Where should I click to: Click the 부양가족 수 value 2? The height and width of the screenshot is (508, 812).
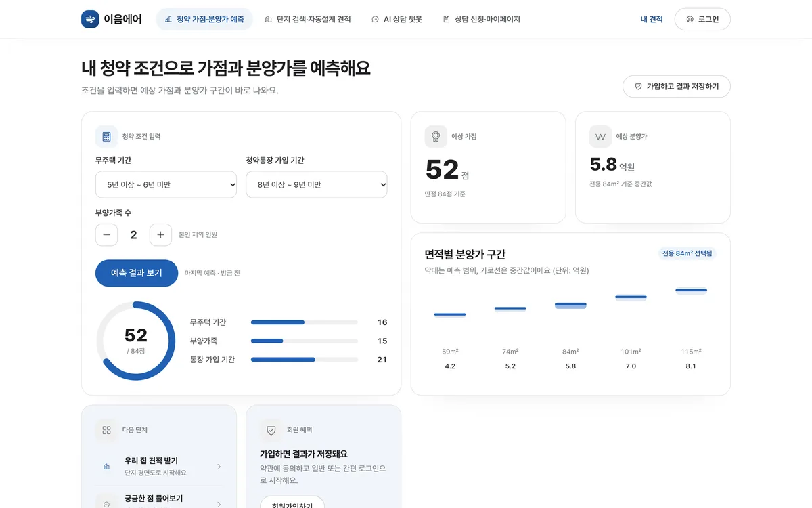pos(133,235)
